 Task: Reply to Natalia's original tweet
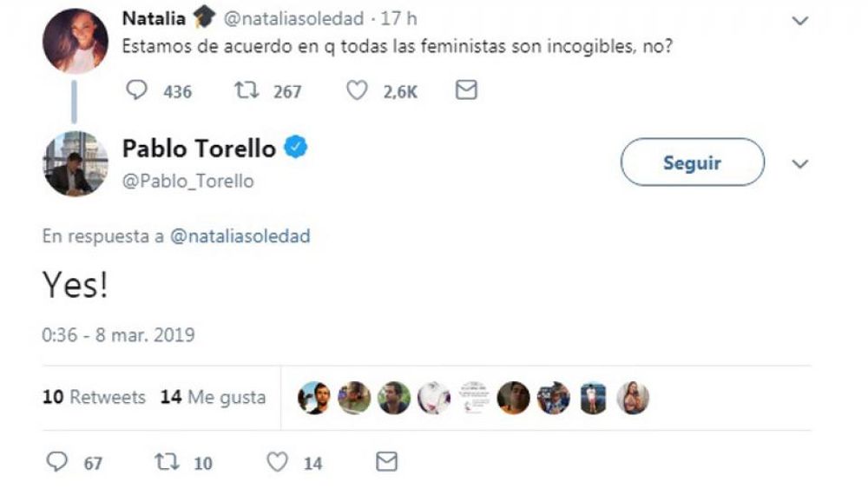(x=139, y=90)
